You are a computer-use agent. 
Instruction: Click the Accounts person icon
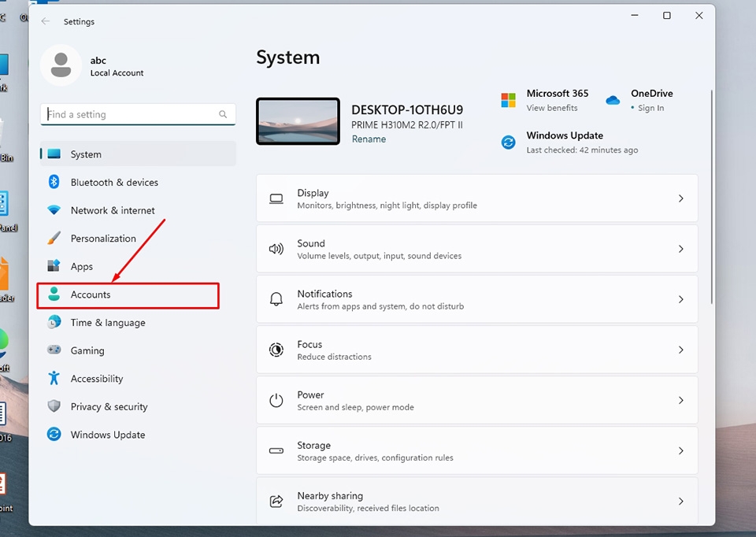pyautogui.click(x=54, y=294)
